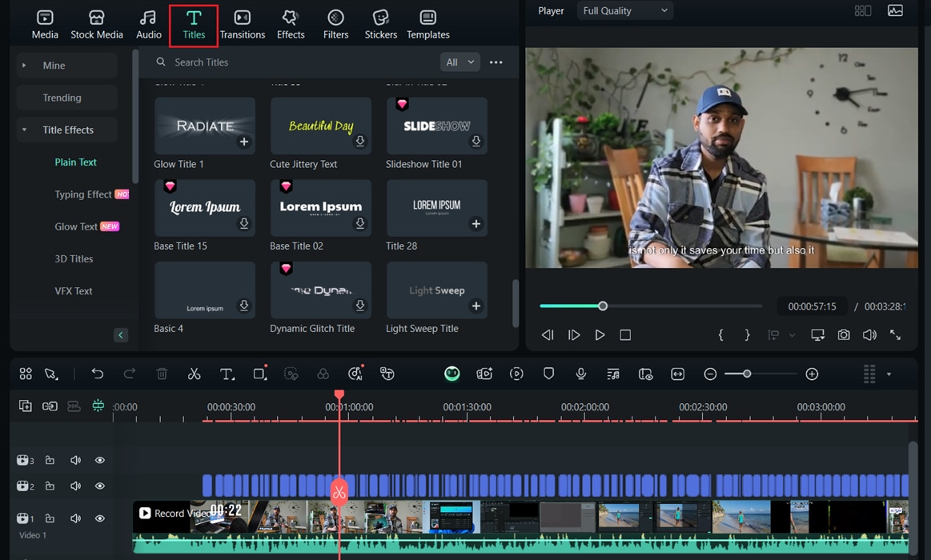Adjust the timeline zoom slider

(747, 374)
